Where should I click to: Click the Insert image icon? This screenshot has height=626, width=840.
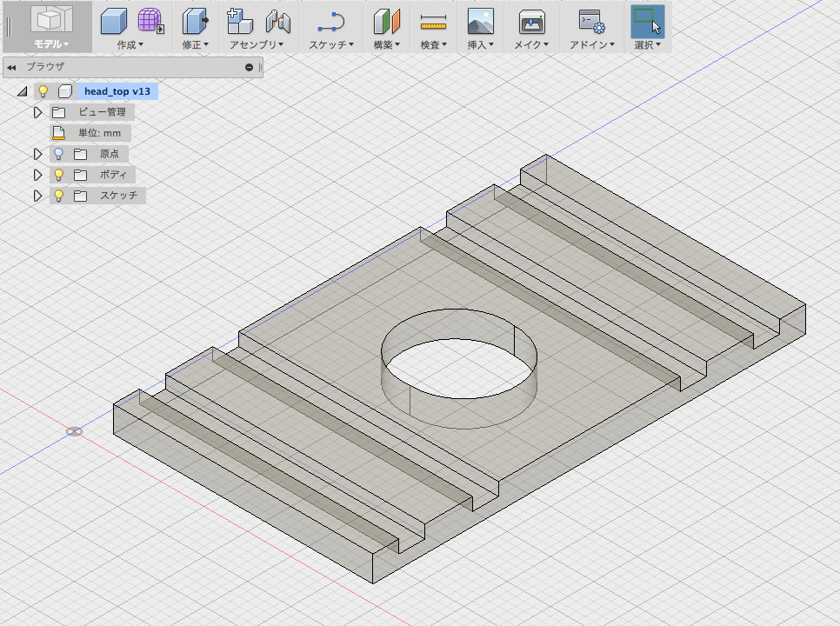(x=481, y=22)
